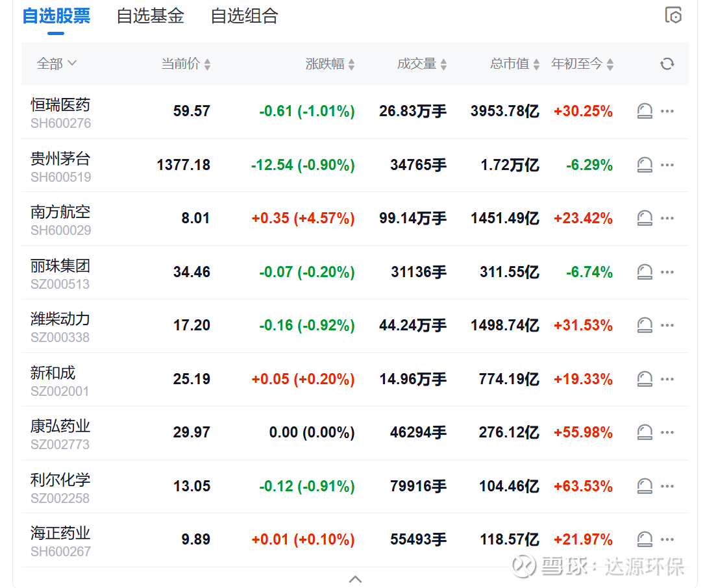Open more options for 丽珠集团
705x588 pixels.
point(667,272)
